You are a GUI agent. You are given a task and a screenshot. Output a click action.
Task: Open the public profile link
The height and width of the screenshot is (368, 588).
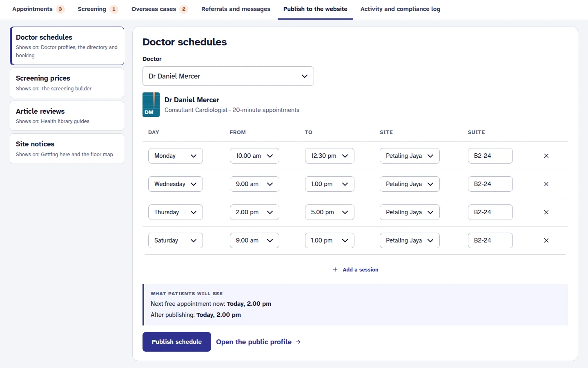click(258, 342)
